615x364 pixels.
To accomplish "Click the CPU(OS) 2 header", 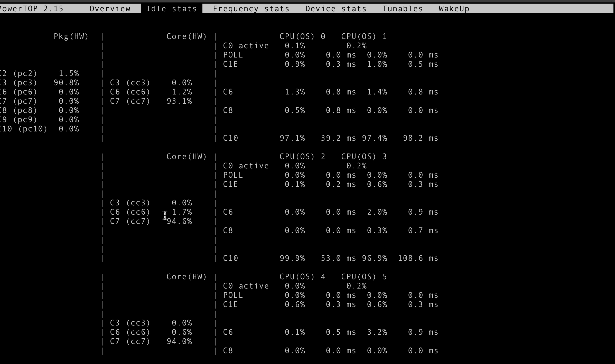I will pos(302,157).
